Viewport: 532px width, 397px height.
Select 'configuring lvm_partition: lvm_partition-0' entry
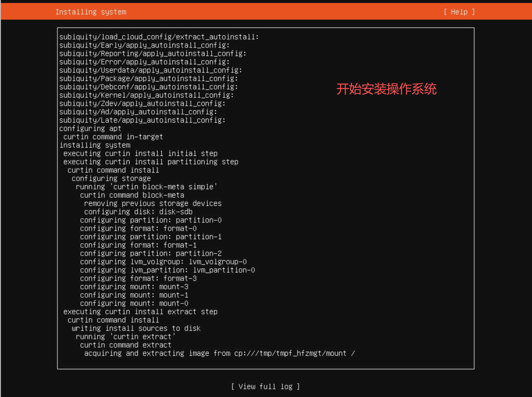click(167, 270)
